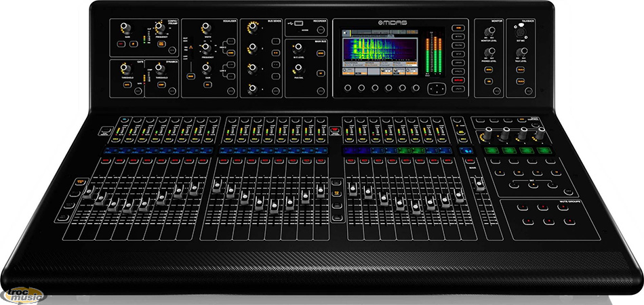Open the Setup screen button
The width and height of the screenshot is (644, 305).
coord(457,54)
